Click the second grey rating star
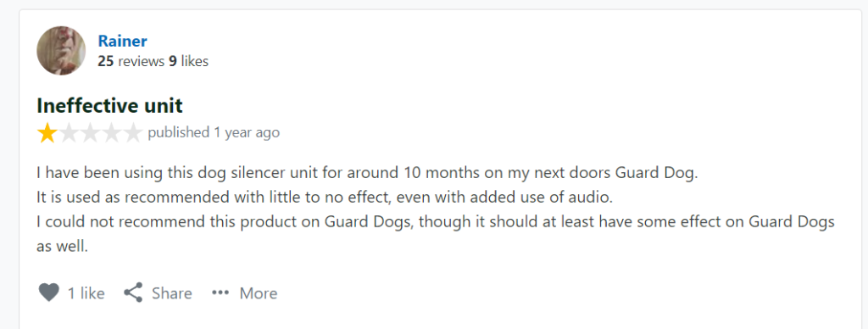 point(69,133)
